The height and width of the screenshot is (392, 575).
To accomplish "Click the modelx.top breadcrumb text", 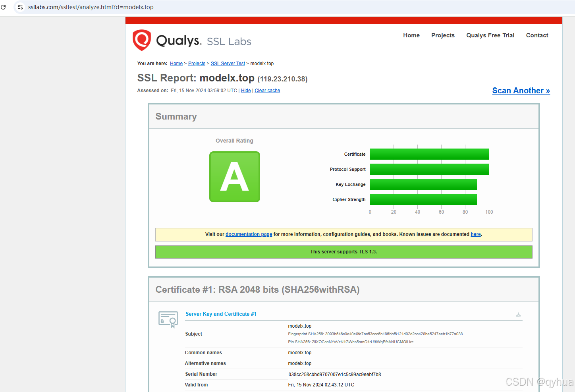I will tap(262, 64).
